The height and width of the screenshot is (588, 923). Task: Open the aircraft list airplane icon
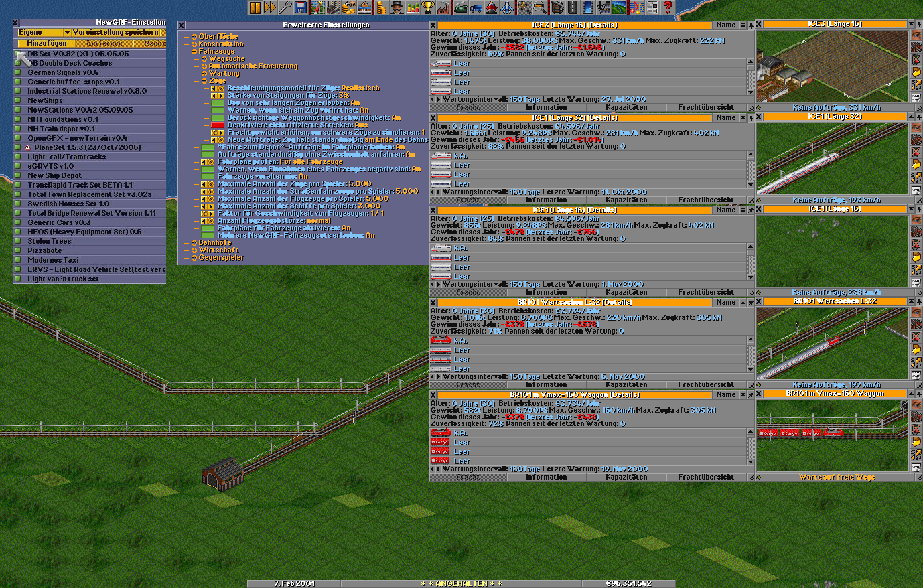tap(507, 7)
